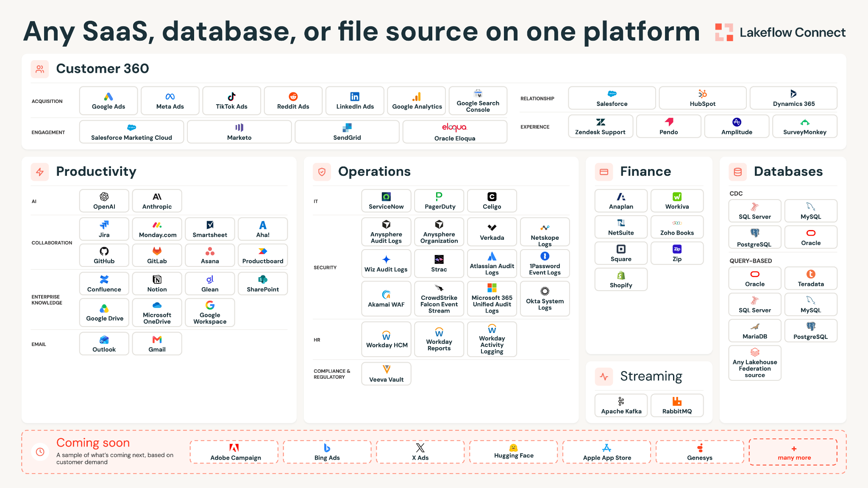Click the Hugging Face emoji icon
The width and height of the screenshot is (868, 488).
pyautogui.click(x=514, y=448)
